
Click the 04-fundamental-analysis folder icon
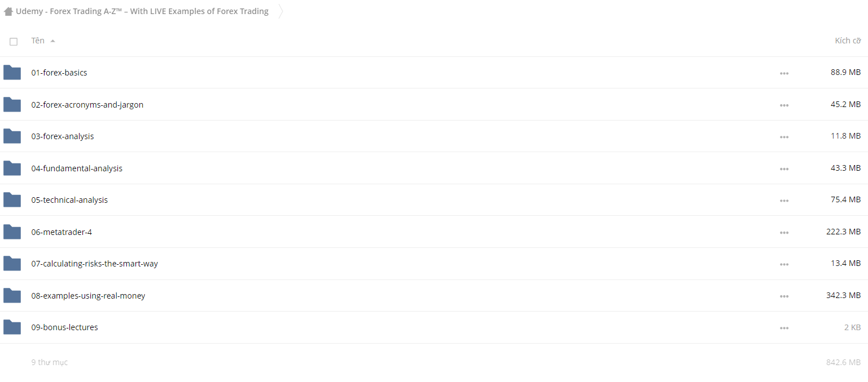point(12,168)
